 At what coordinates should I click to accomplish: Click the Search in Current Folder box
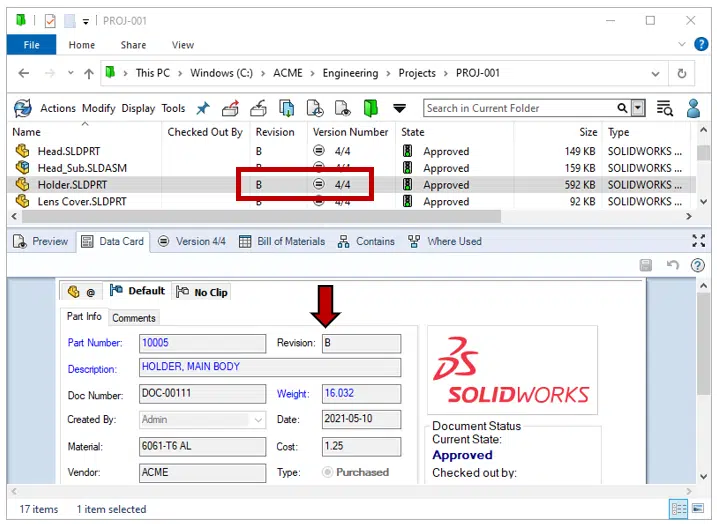[x=519, y=108]
